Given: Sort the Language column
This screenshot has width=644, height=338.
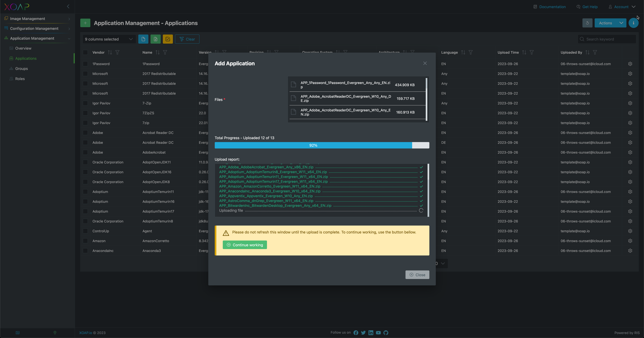Looking at the screenshot, I should [x=463, y=52].
